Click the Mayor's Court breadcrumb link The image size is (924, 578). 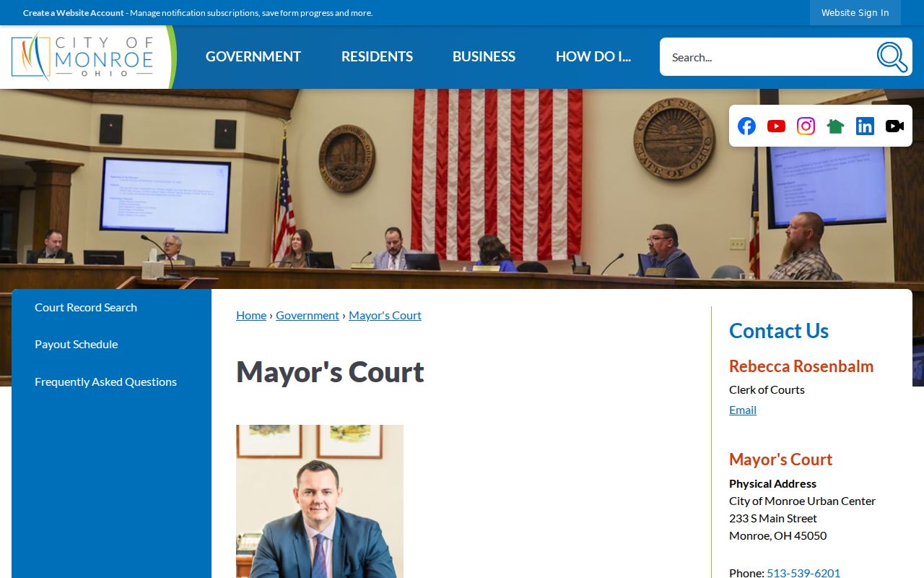[385, 315]
